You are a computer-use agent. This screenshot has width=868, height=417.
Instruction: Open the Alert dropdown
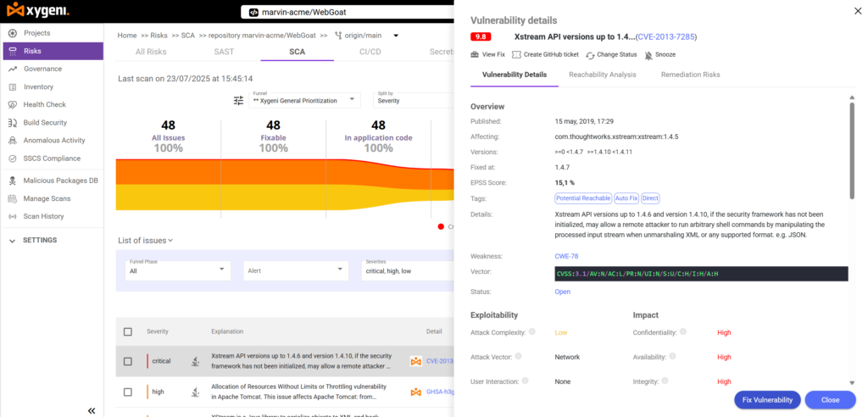296,271
